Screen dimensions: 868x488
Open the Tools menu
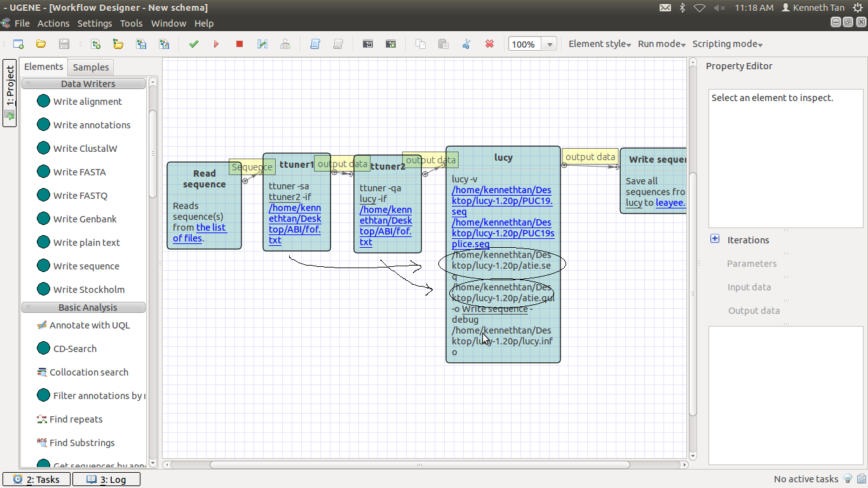(132, 24)
